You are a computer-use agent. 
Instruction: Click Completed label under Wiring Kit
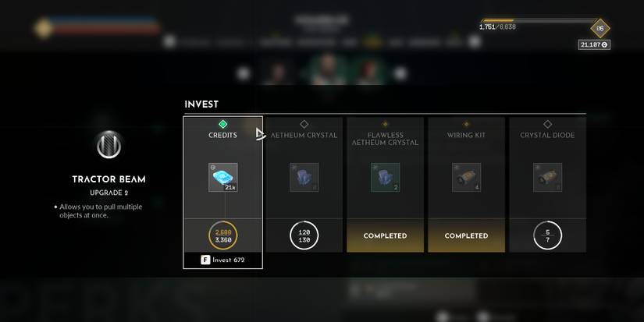[x=466, y=236]
